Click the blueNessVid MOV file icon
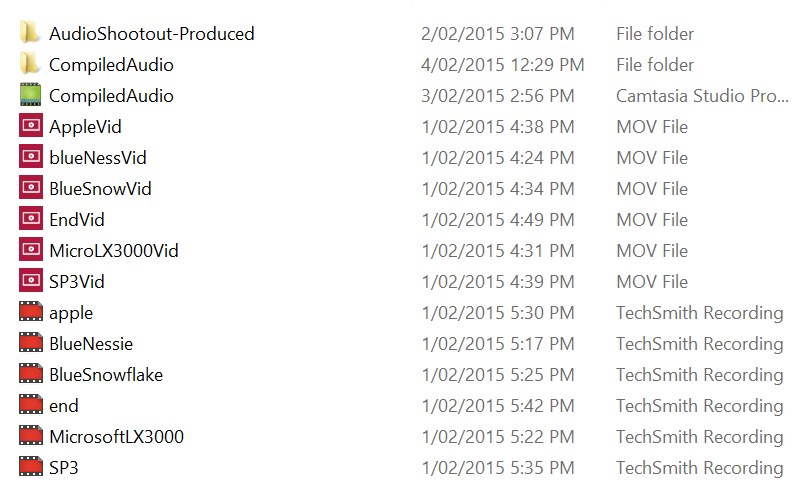The image size is (800, 491). tap(30, 158)
